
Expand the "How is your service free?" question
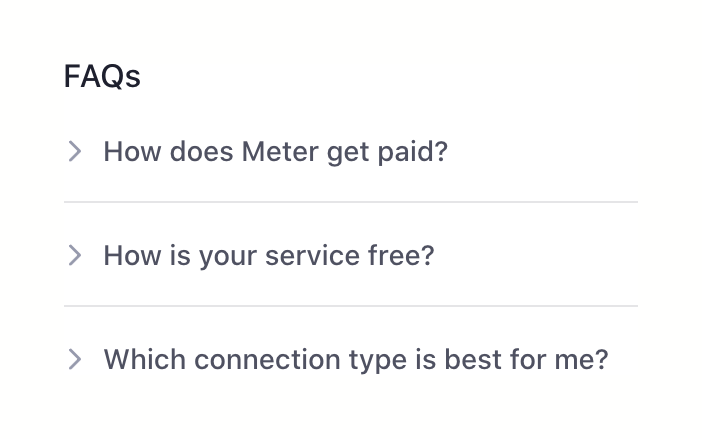[269, 256]
